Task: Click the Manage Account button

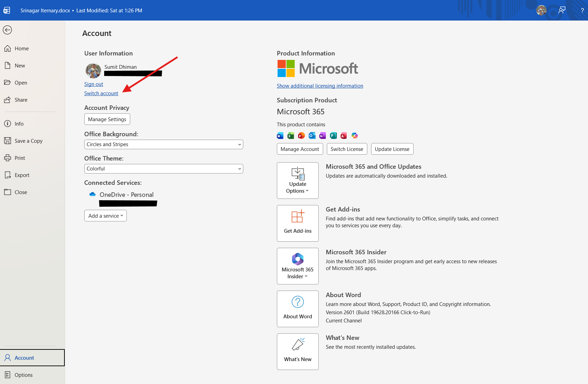Action: (x=300, y=149)
